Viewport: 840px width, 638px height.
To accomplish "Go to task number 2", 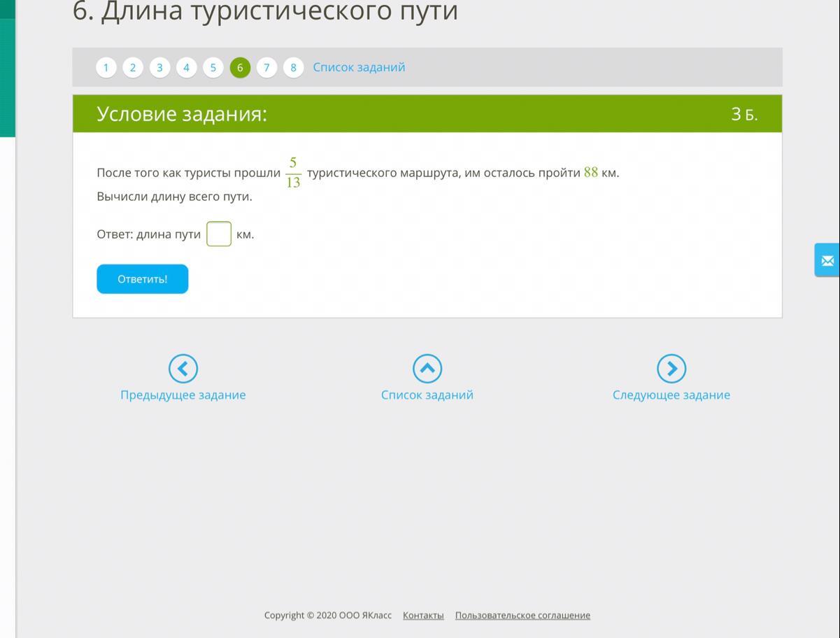I will [133, 67].
